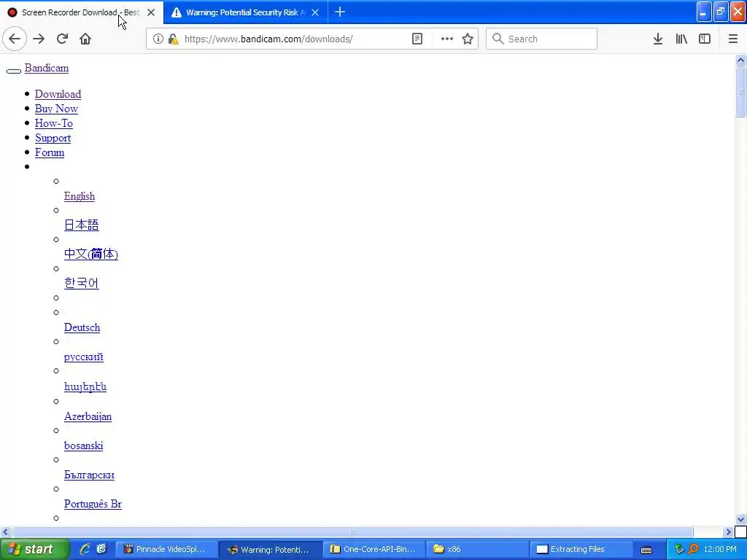
Task: Reload the current Bandicam page
Action: [62, 39]
